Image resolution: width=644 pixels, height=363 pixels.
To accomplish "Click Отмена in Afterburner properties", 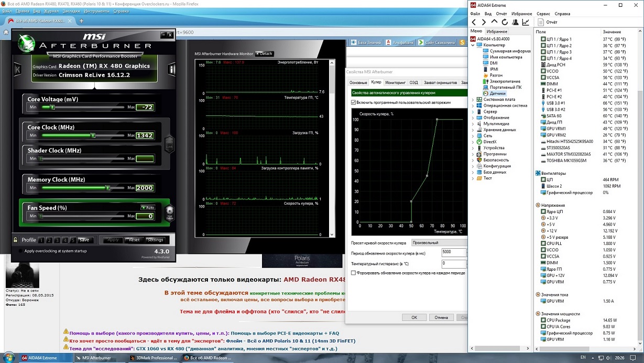I will point(441,317).
